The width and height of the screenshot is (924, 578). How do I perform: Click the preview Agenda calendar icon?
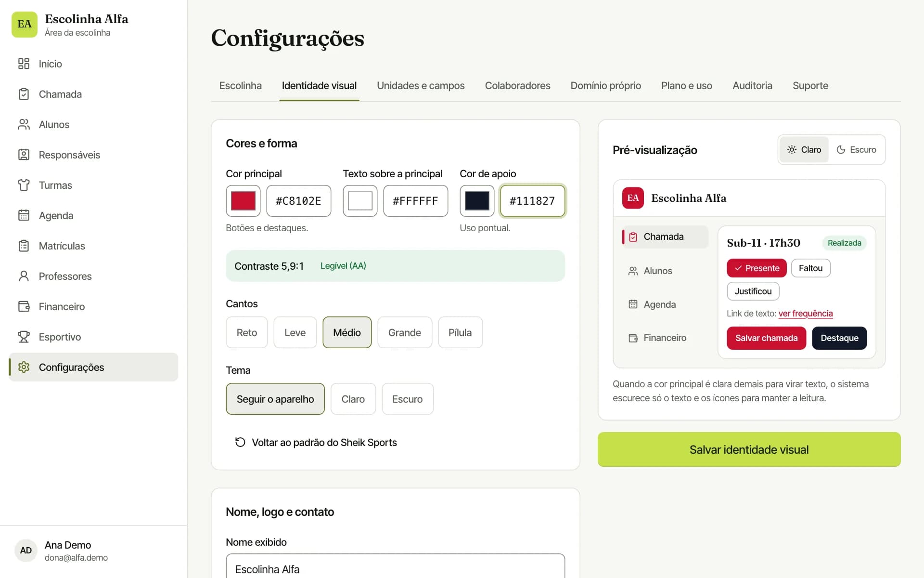(x=633, y=304)
